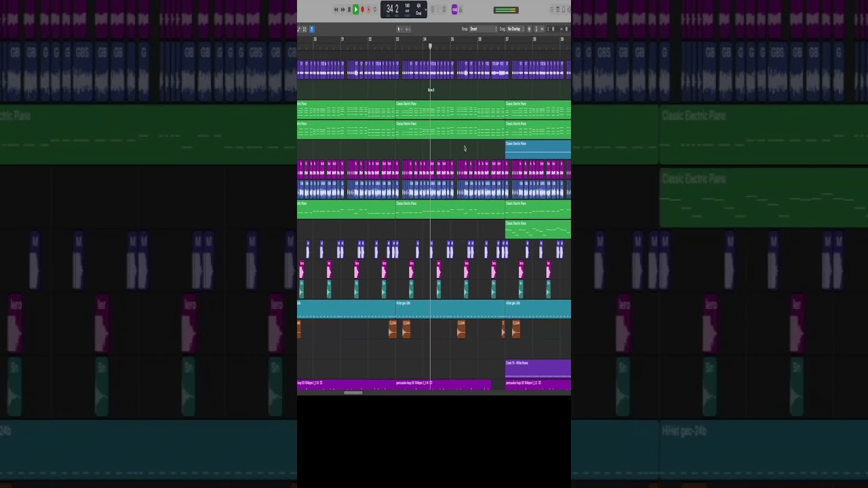Screen dimensions: 868x488
Task: Select the Crash 10 - White Roses region
Action: [538, 368]
